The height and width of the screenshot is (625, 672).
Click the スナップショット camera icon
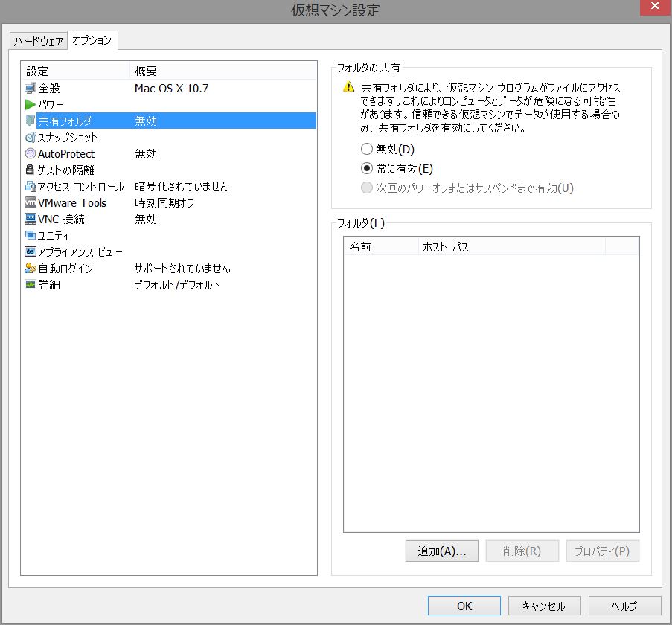coord(31,137)
